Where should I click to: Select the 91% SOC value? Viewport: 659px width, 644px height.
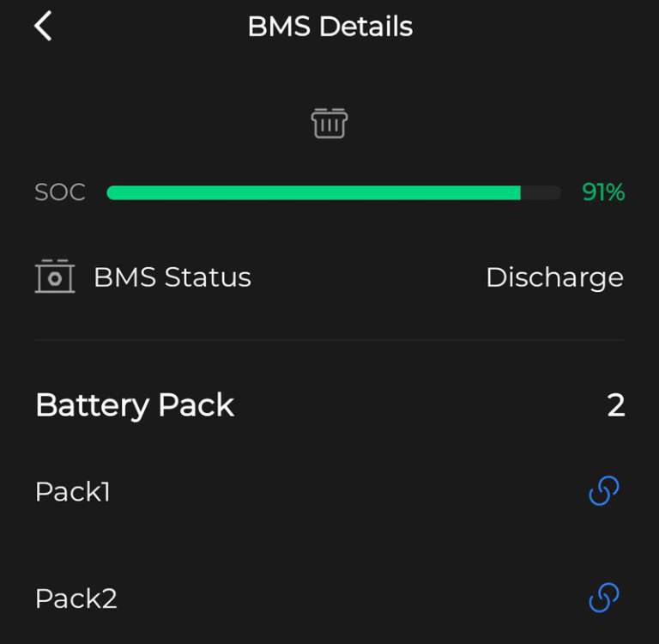pyautogui.click(x=603, y=192)
